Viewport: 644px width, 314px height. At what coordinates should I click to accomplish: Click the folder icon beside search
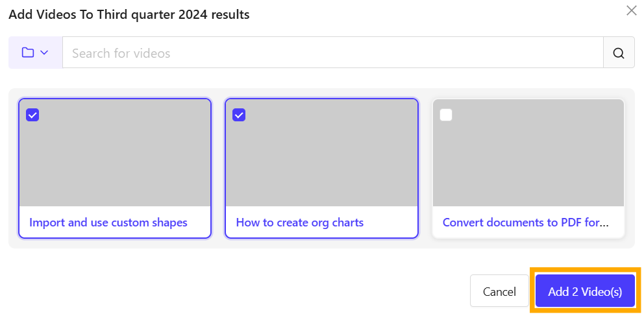[x=28, y=53]
